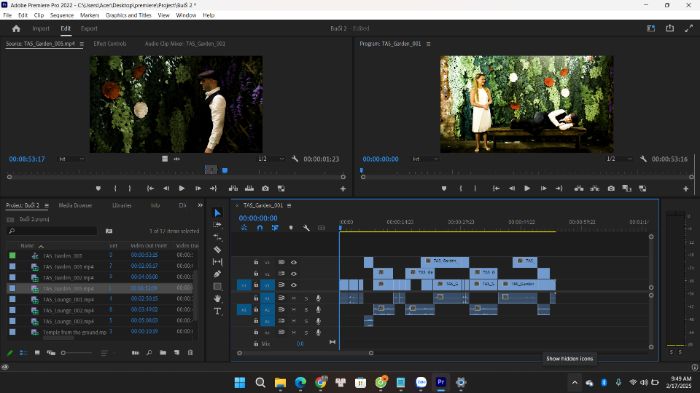Play the Source monitor clip
This screenshot has width=700, height=393.
point(181,188)
